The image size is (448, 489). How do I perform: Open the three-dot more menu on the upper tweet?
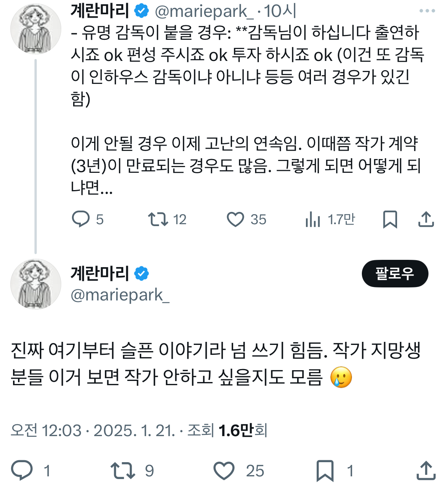click(x=427, y=11)
